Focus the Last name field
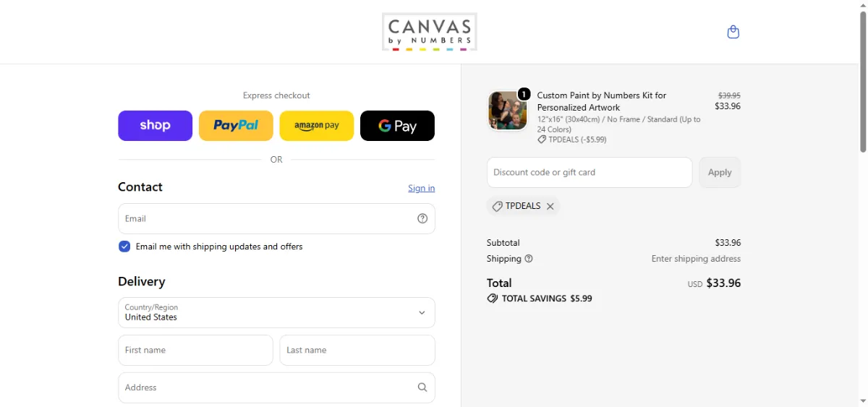This screenshot has height=407, width=868. coord(357,350)
